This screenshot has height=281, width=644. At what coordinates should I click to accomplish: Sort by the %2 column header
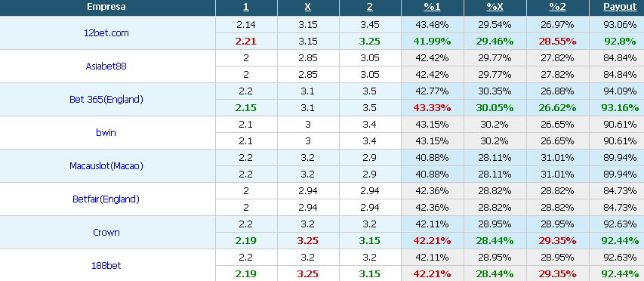coord(557,7)
